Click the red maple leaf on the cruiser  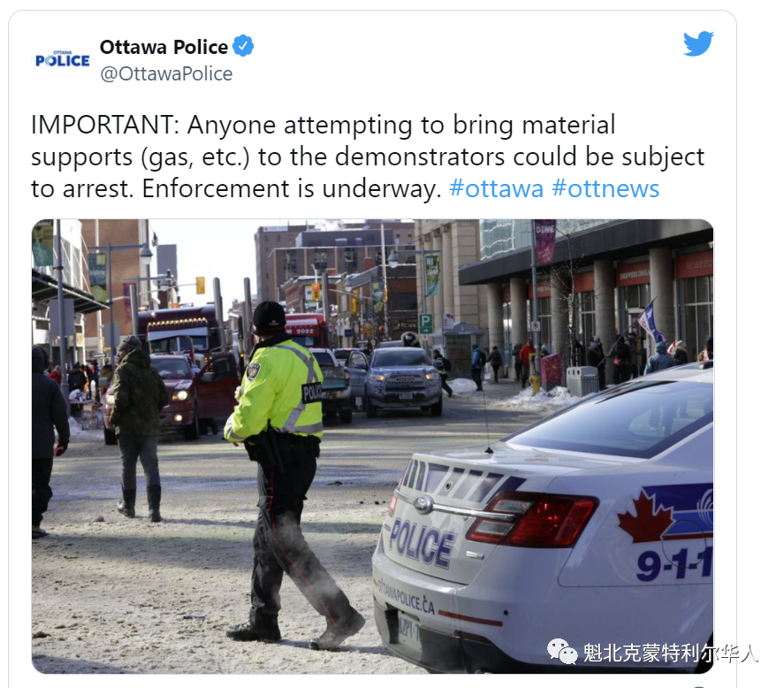pos(645,516)
